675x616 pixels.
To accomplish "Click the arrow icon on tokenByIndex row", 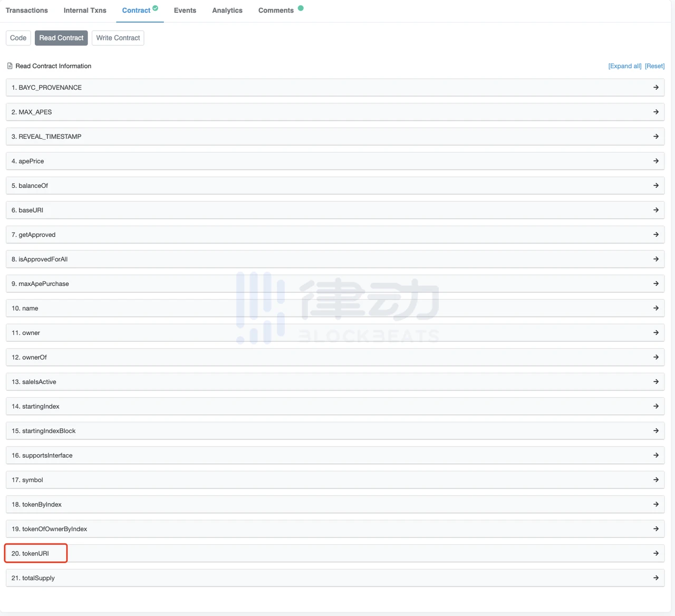I will coord(656,504).
